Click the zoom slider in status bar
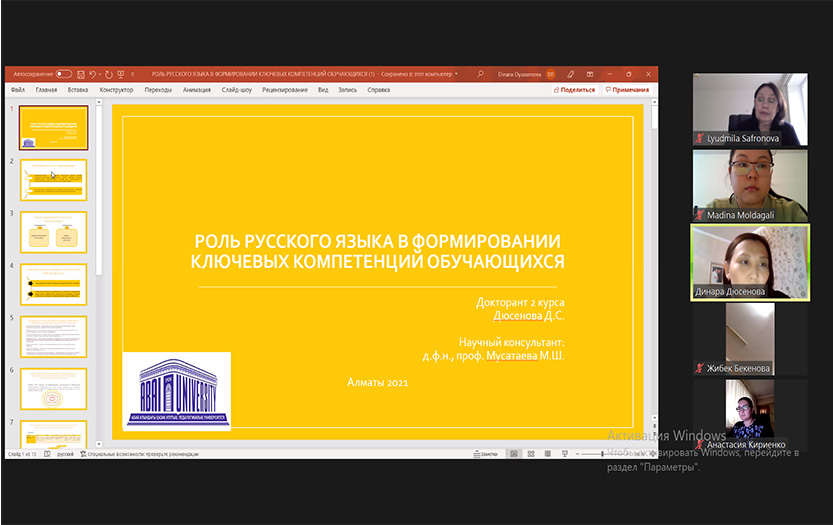Viewport: 833px width, 525px height. click(x=600, y=454)
